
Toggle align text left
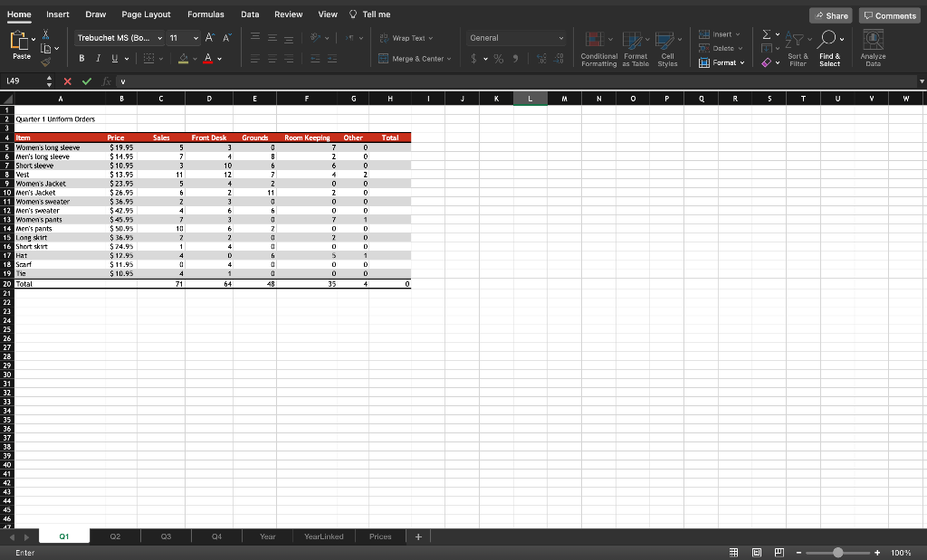[x=254, y=59]
